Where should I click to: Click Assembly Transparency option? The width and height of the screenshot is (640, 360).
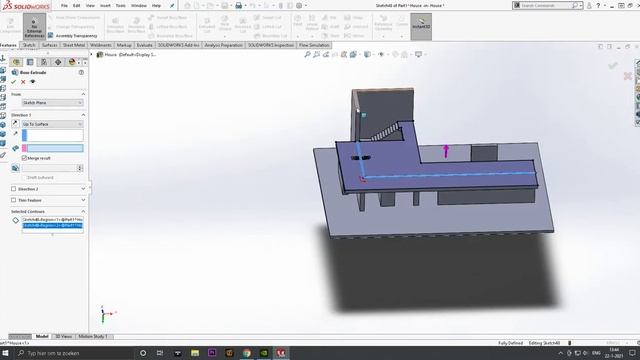(73, 36)
